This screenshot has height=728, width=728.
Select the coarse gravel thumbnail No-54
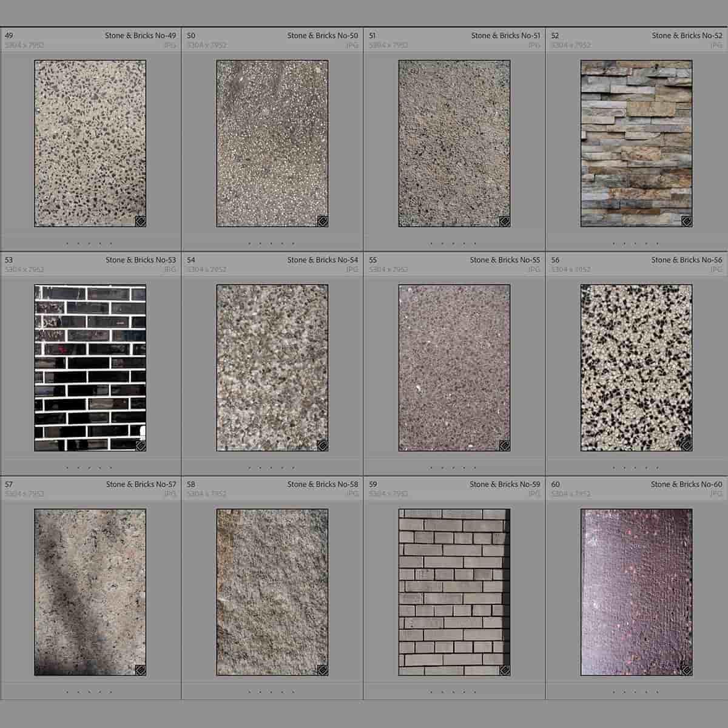point(272,368)
